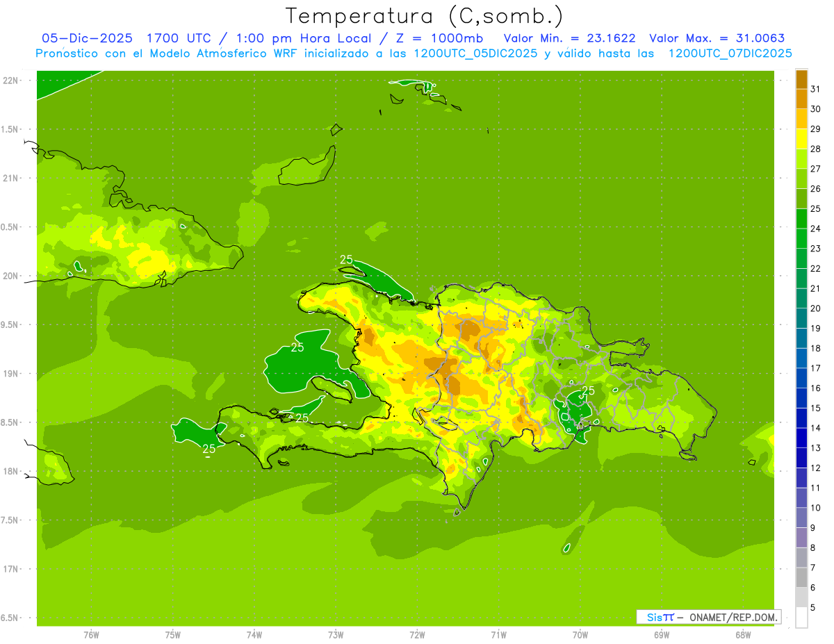Click the '19N' latitude label

[x=11, y=374]
